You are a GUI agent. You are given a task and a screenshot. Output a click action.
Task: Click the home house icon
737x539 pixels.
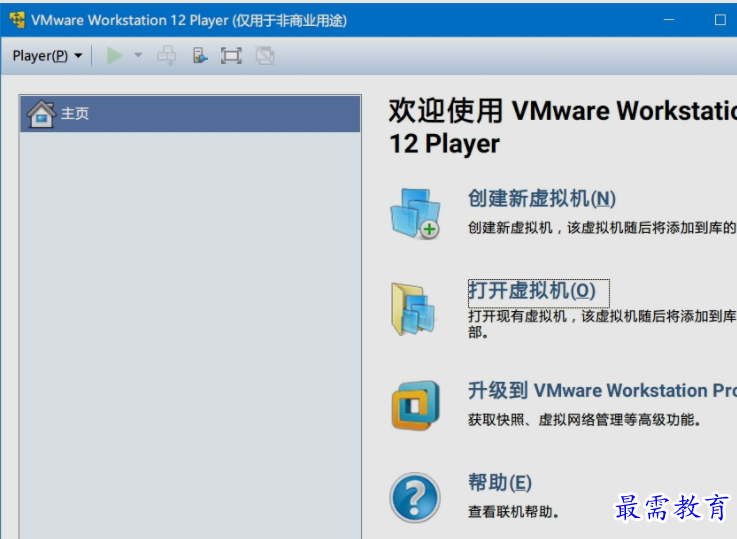tap(41, 114)
